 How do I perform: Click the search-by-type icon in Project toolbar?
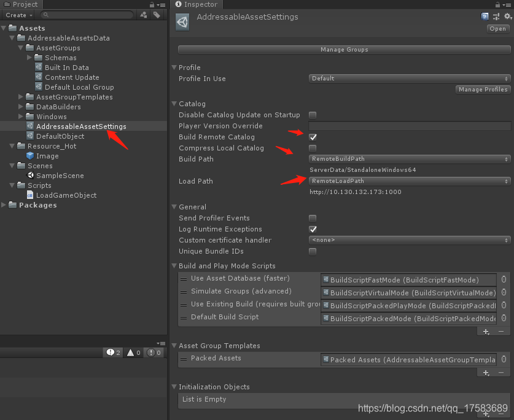click(x=143, y=14)
